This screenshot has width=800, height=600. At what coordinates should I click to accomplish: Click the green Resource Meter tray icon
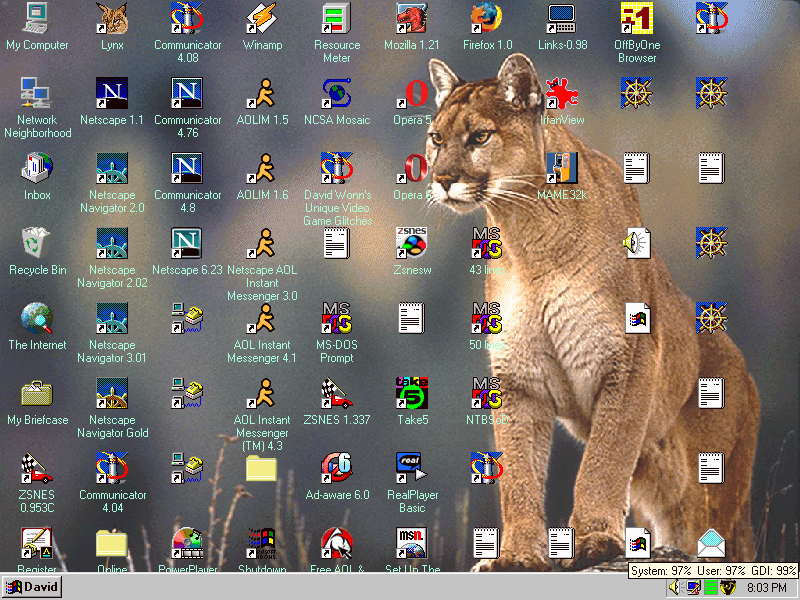pos(710,587)
